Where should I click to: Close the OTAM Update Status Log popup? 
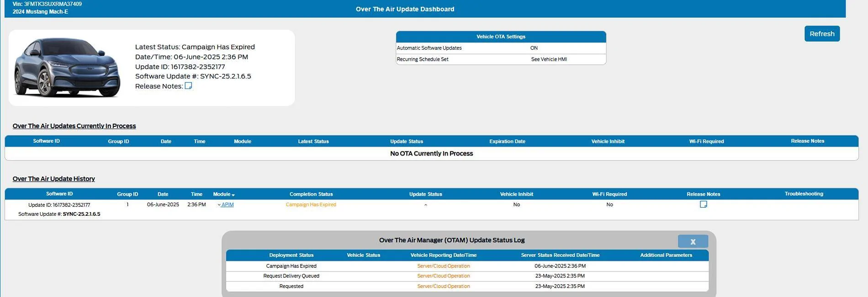tap(693, 241)
